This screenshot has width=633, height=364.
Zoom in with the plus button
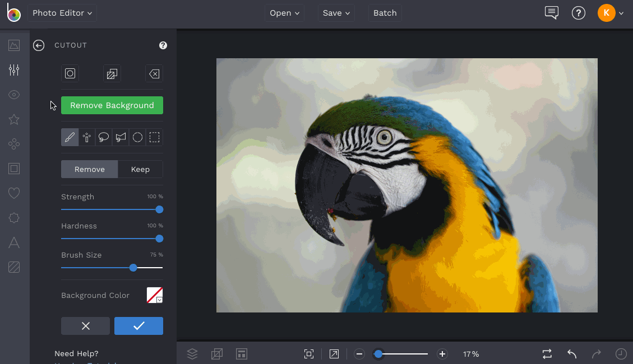(x=442, y=354)
